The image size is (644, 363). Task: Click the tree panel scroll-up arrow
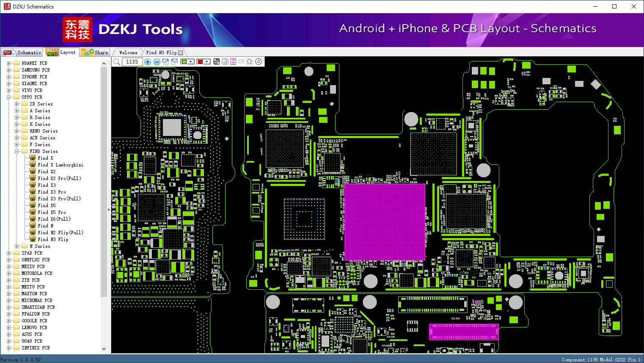tap(104, 64)
